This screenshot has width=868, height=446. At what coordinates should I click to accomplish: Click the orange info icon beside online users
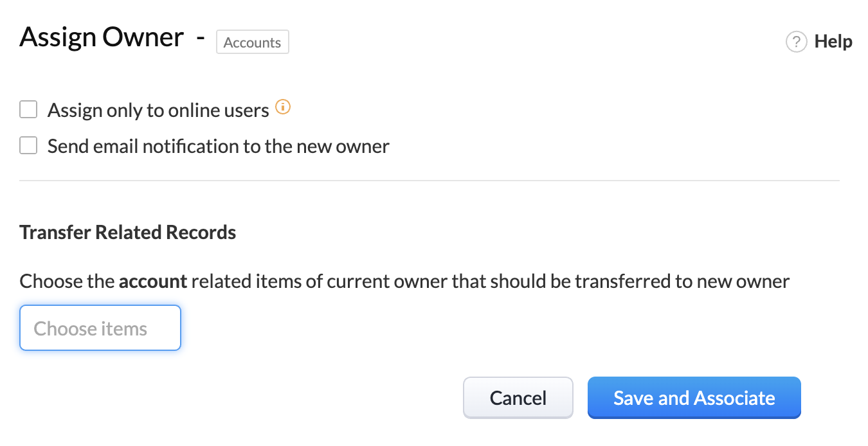[283, 107]
